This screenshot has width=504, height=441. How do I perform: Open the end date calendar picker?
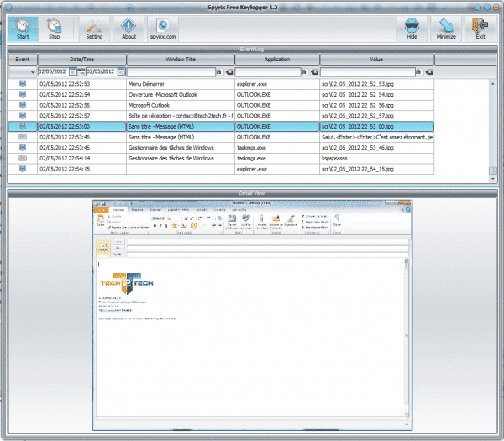pyautogui.click(x=121, y=72)
